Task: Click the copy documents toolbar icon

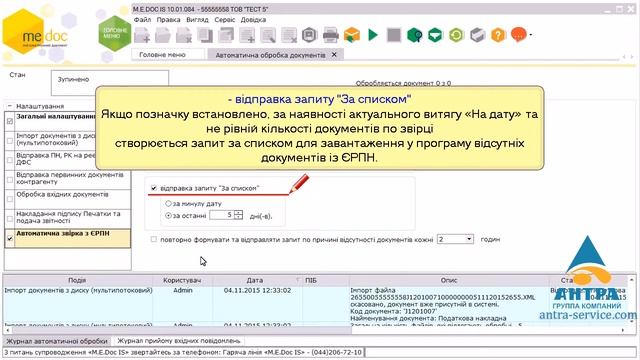Action: pos(205,35)
